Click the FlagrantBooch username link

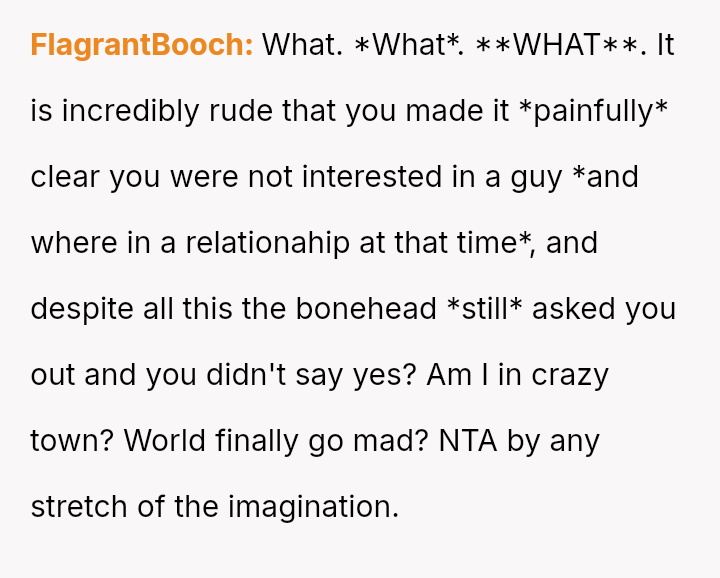point(141,45)
